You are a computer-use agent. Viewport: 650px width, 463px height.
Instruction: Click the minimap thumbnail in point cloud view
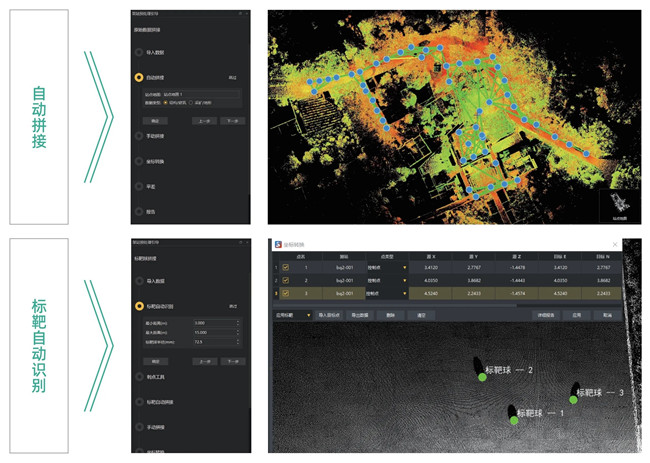click(x=619, y=205)
